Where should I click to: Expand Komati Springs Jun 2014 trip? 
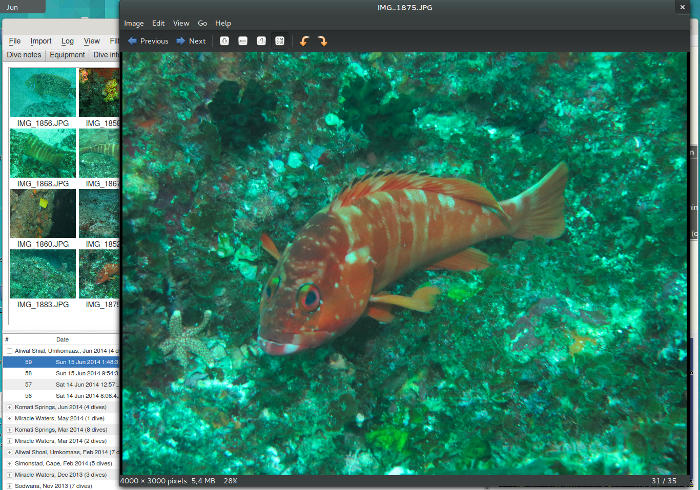click(x=9, y=407)
